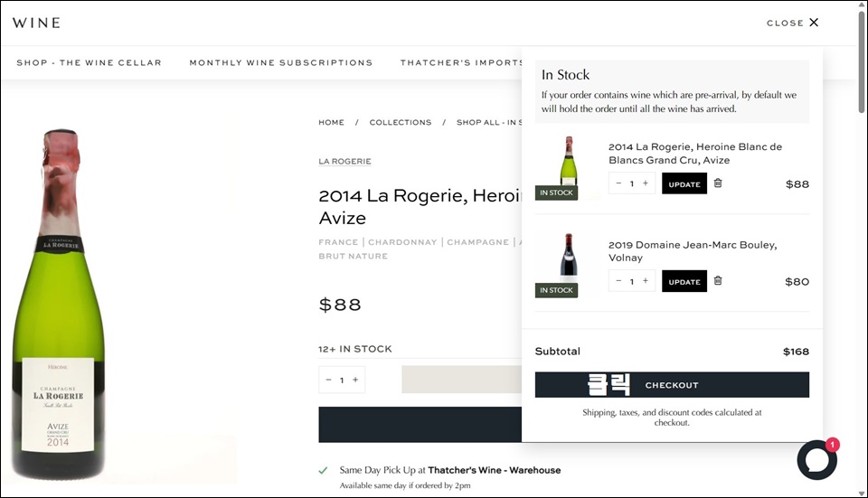This screenshot has width=868, height=498.
Task: Click Bouley Volnay cart quantity field
Action: click(632, 281)
